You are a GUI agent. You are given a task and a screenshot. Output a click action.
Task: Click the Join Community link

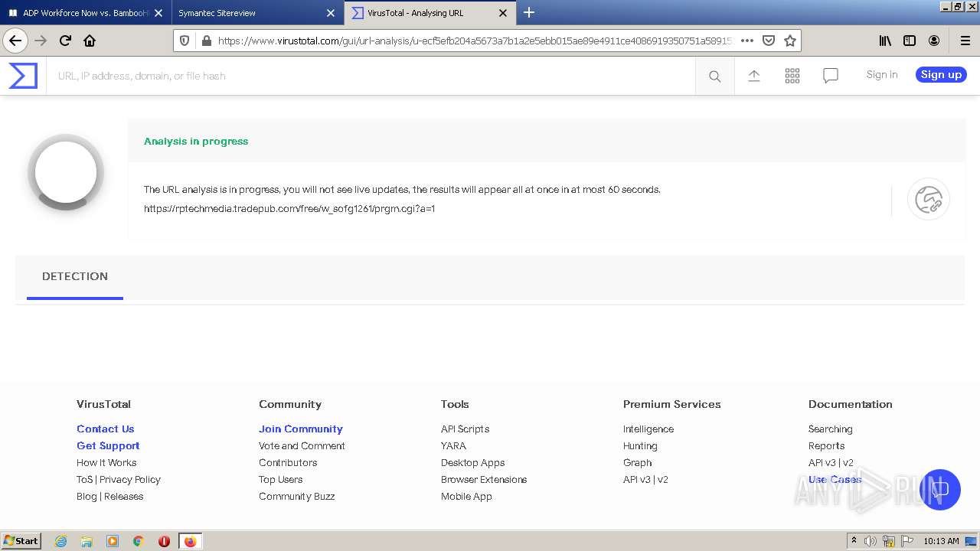301,429
